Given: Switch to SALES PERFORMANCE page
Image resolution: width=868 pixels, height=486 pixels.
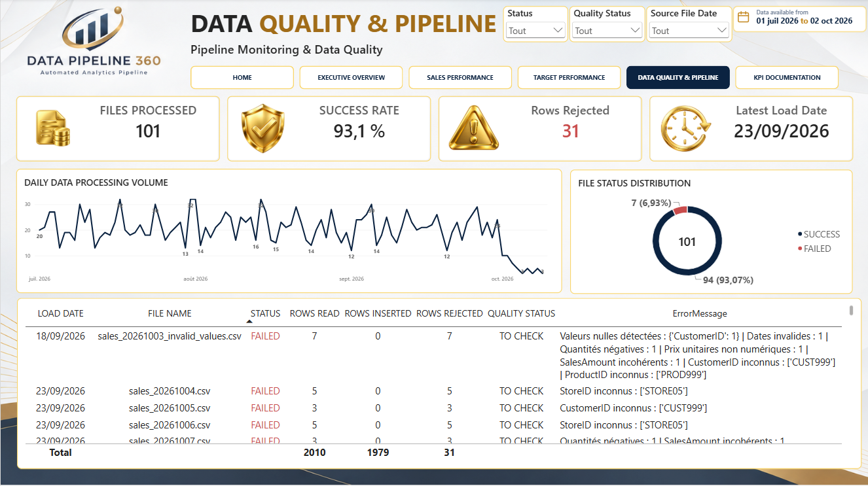Looking at the screenshot, I should tap(460, 77).
